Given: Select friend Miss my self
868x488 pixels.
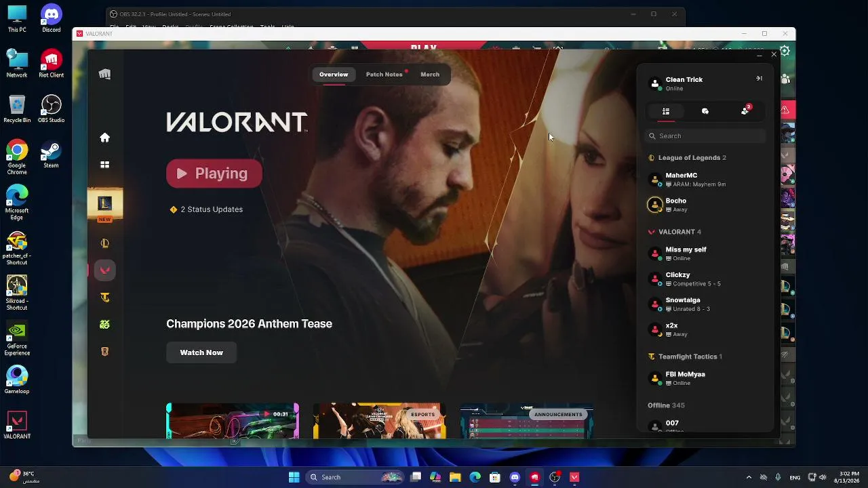Looking at the screenshot, I should click(705, 253).
